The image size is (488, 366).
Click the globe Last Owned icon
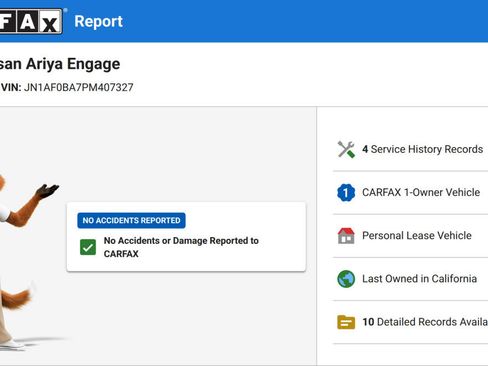pyautogui.click(x=346, y=279)
